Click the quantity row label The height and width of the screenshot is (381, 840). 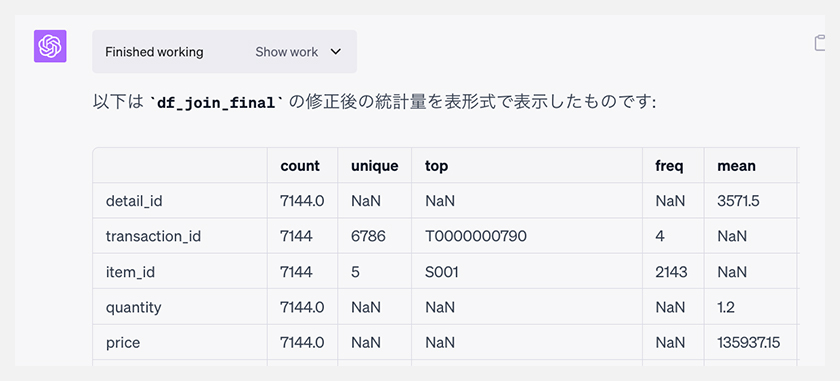coord(133,307)
